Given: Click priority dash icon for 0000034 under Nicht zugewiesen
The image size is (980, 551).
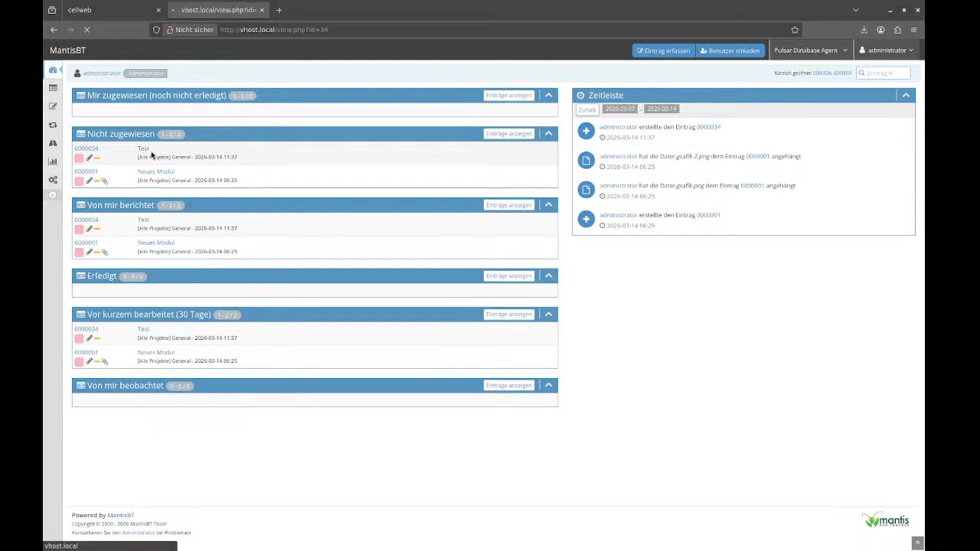Looking at the screenshot, I should (97, 158).
